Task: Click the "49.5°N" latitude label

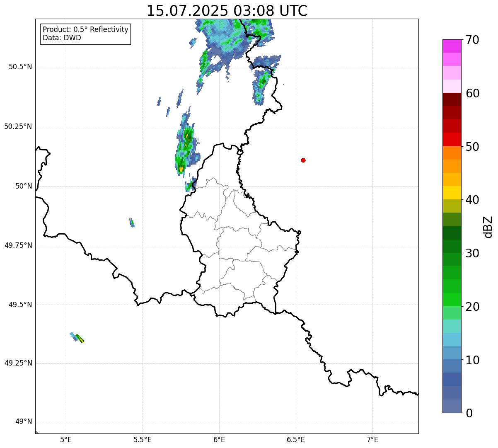Action: (20, 305)
